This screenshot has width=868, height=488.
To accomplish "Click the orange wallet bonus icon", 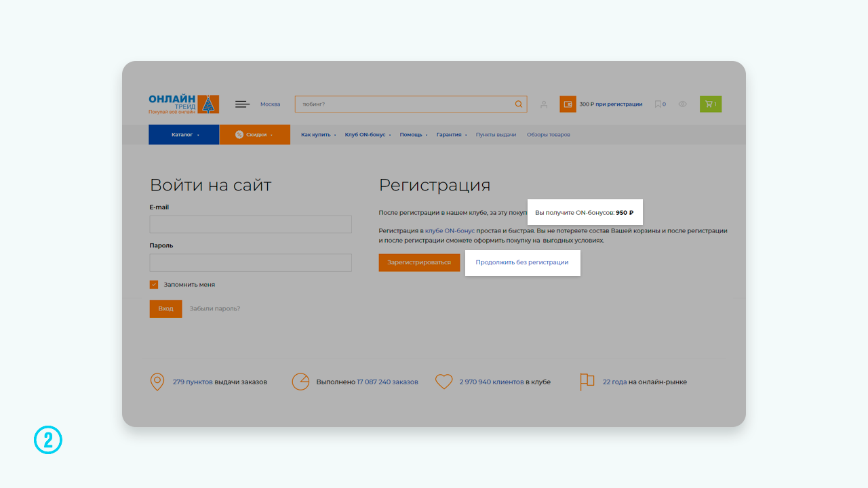I will click(568, 104).
